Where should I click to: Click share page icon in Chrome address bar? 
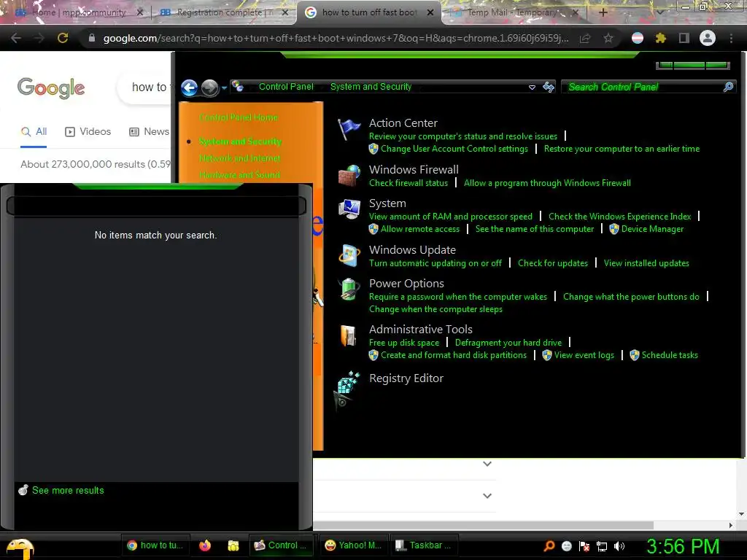585,38
